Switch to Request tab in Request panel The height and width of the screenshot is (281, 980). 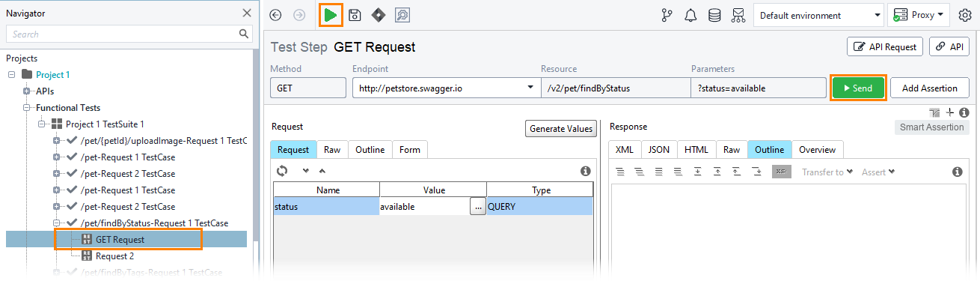293,150
